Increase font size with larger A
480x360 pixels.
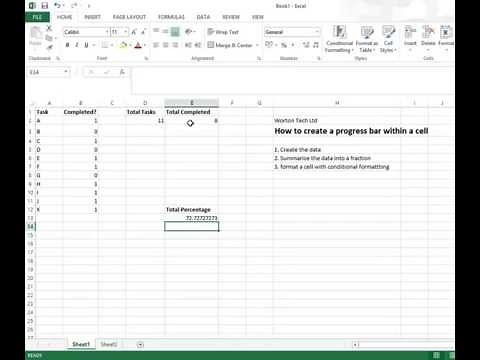pyautogui.click(x=134, y=32)
